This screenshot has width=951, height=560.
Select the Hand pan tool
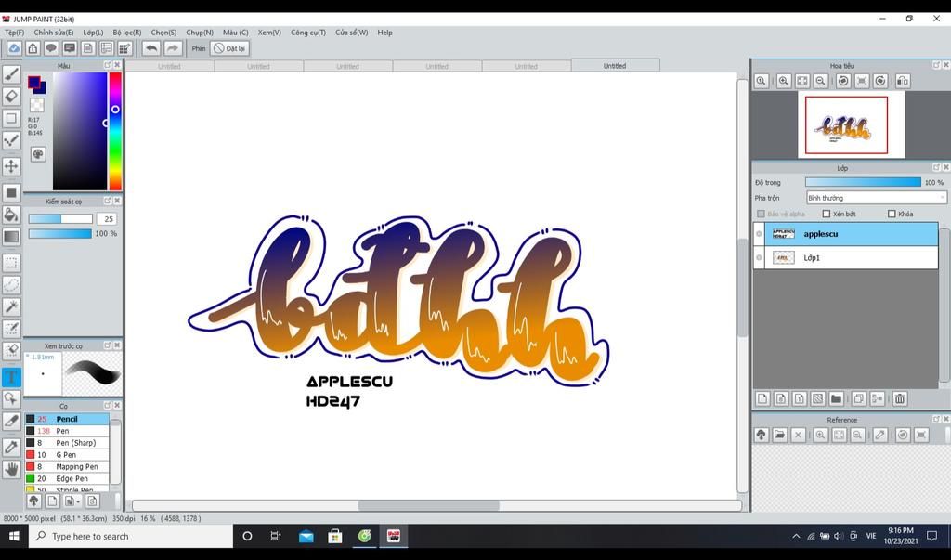coord(11,469)
